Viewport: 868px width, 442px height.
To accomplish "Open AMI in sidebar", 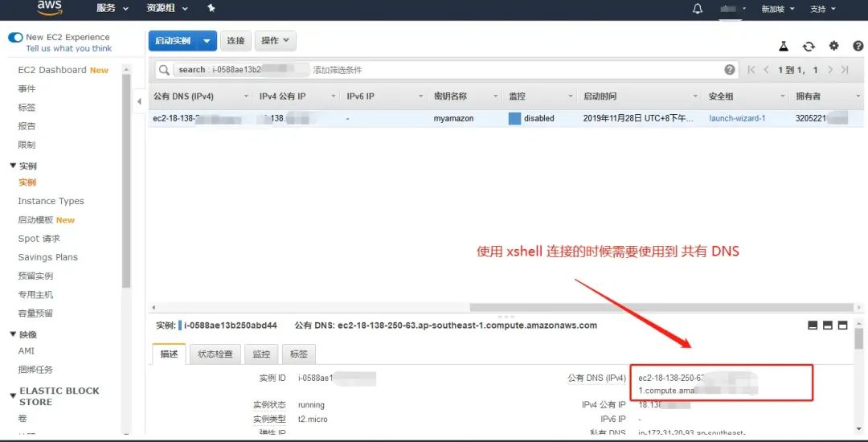I will coord(26,350).
